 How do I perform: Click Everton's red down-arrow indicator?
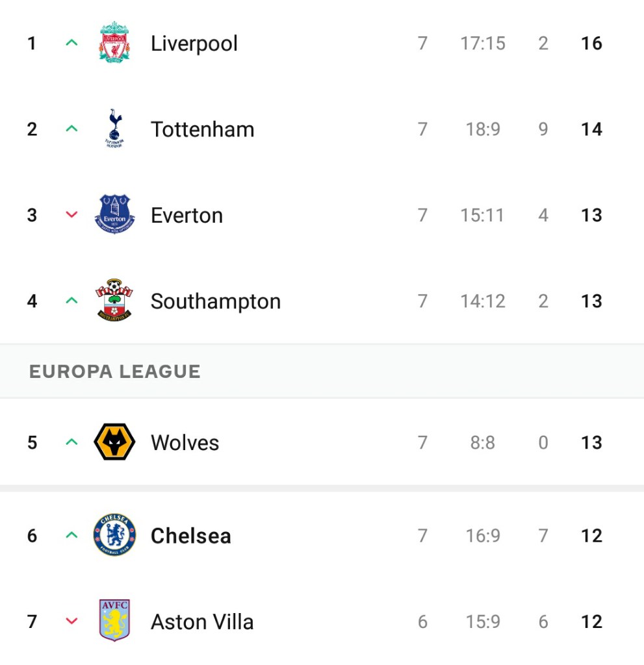(71, 215)
